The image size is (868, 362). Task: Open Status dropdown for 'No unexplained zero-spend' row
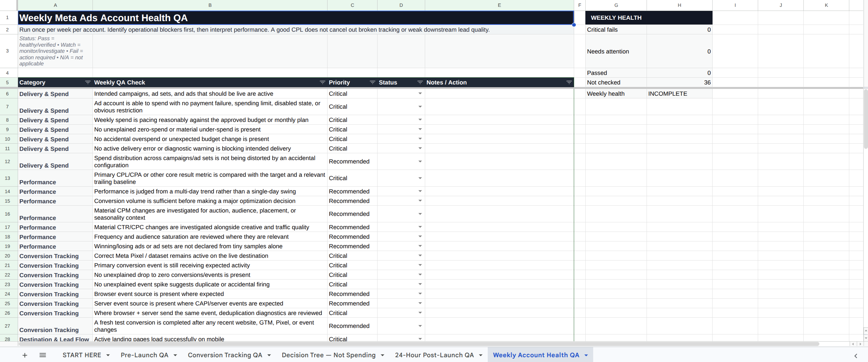[420, 129]
